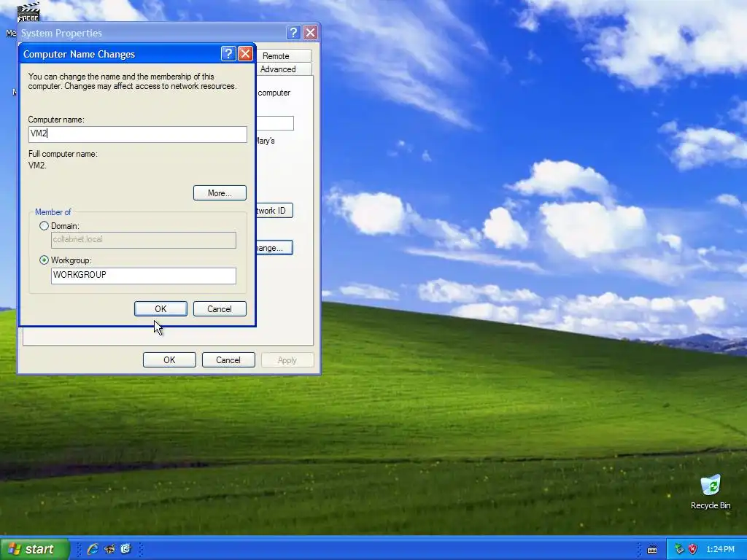
Task: Click OK in System Properties window
Action: (169, 360)
